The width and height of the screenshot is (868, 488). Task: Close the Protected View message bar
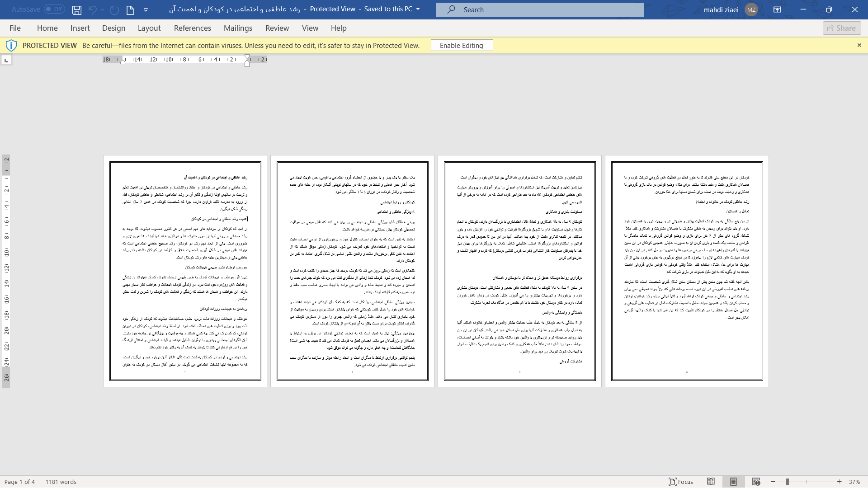(x=859, y=45)
